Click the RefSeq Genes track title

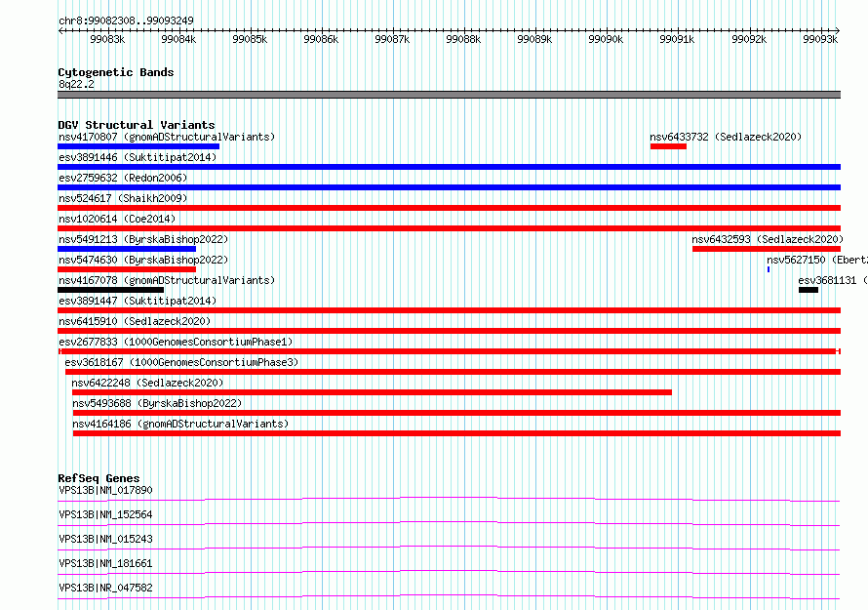pos(99,478)
